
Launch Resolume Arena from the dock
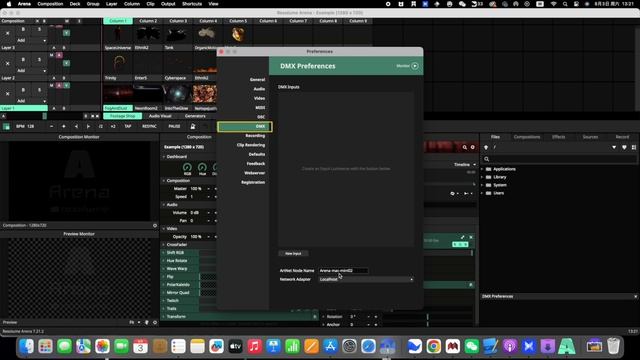[567, 346]
